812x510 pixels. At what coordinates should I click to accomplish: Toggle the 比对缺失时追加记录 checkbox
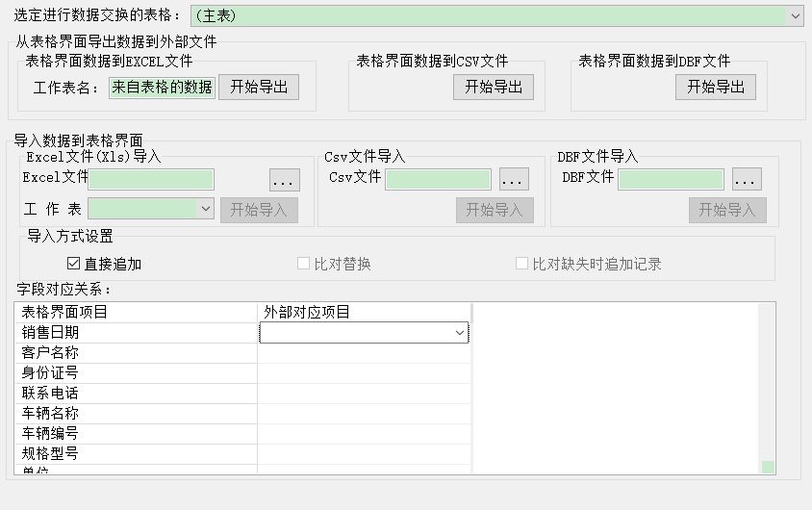[522, 264]
